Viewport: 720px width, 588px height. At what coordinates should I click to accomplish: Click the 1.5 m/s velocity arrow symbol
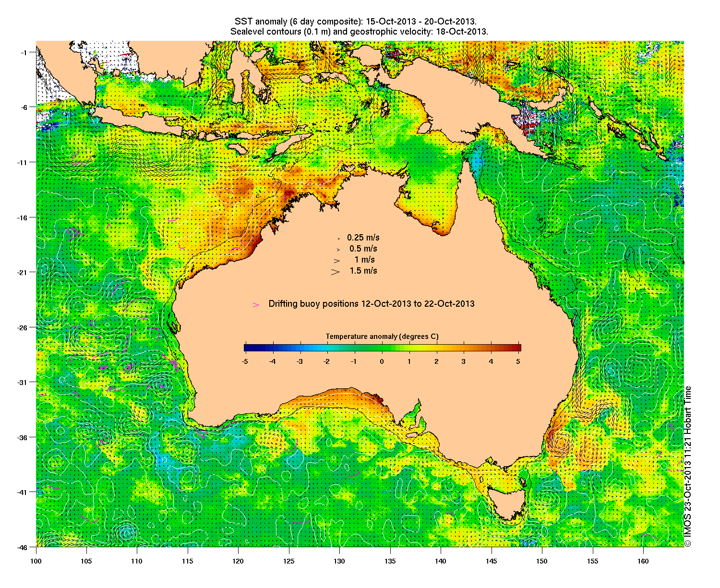click(x=335, y=272)
